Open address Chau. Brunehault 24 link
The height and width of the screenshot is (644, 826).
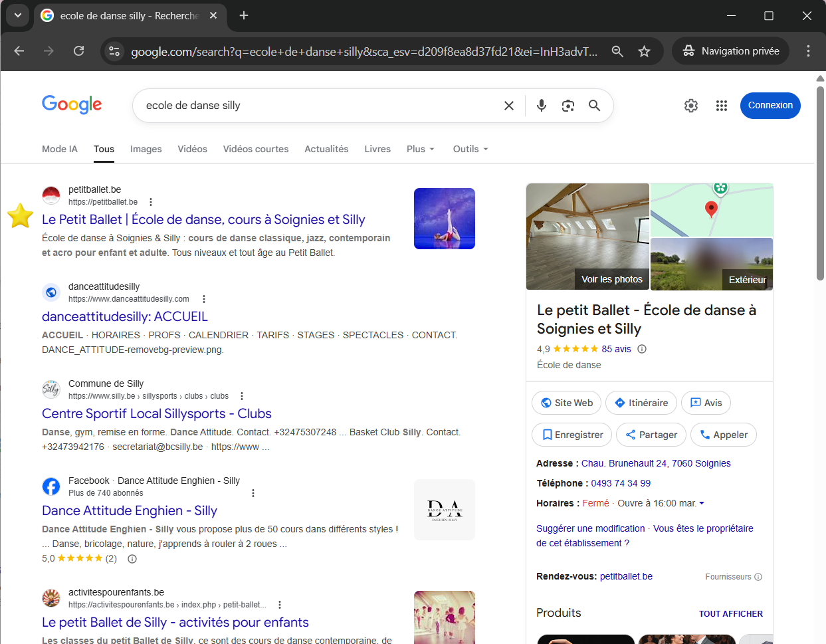point(656,463)
